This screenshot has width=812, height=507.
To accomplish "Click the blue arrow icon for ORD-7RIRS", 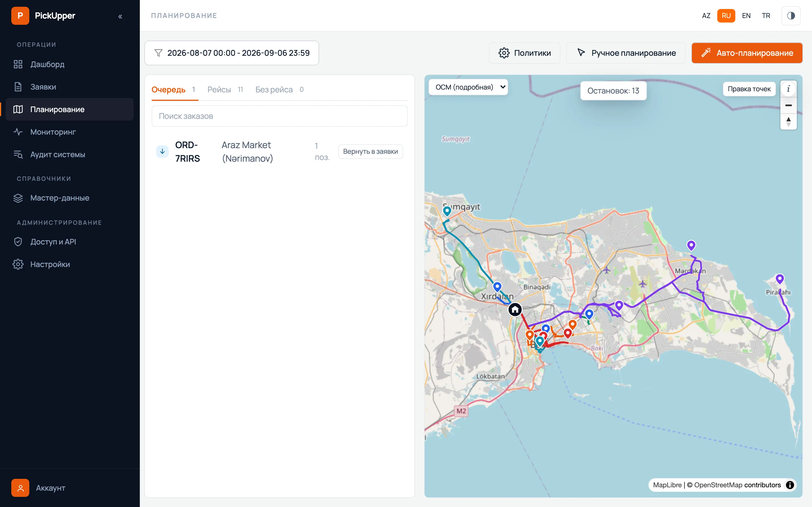I will 162,152.
